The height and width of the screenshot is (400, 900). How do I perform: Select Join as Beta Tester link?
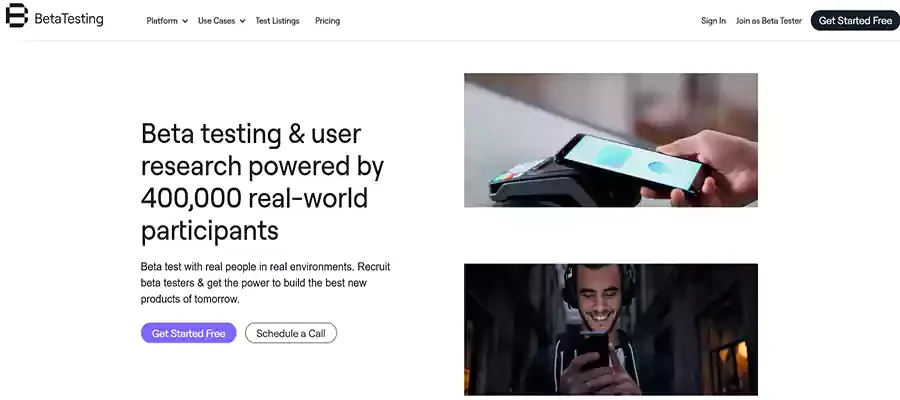pos(769,21)
